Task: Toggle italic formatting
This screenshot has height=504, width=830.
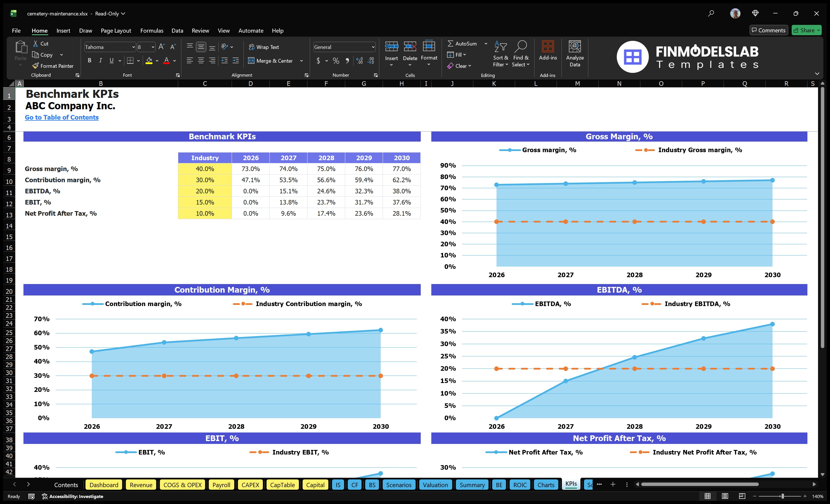Action: (x=100, y=61)
